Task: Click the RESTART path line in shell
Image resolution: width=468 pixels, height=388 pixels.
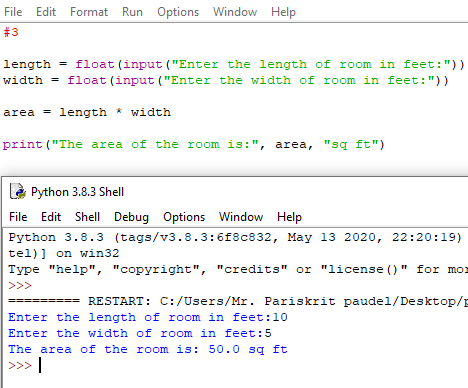Action: (x=238, y=301)
